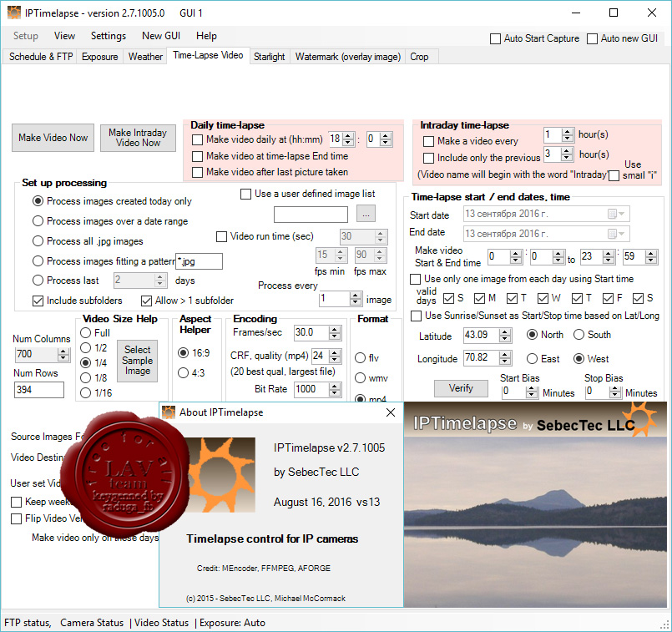Uncheck the M (Monday) valid day
Screen dimensions: 672x632
(x=479, y=298)
